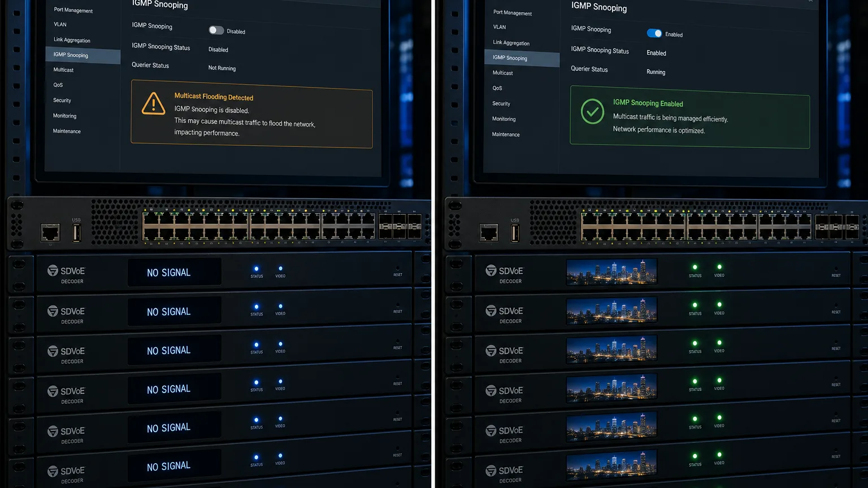Click the green checkmark circle icon
Image resolution: width=868 pixels, height=488 pixels.
[592, 112]
